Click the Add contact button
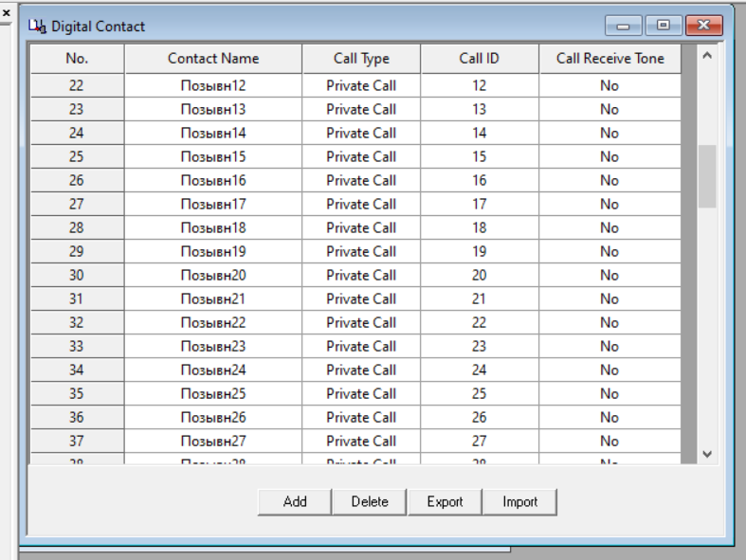 coord(295,501)
